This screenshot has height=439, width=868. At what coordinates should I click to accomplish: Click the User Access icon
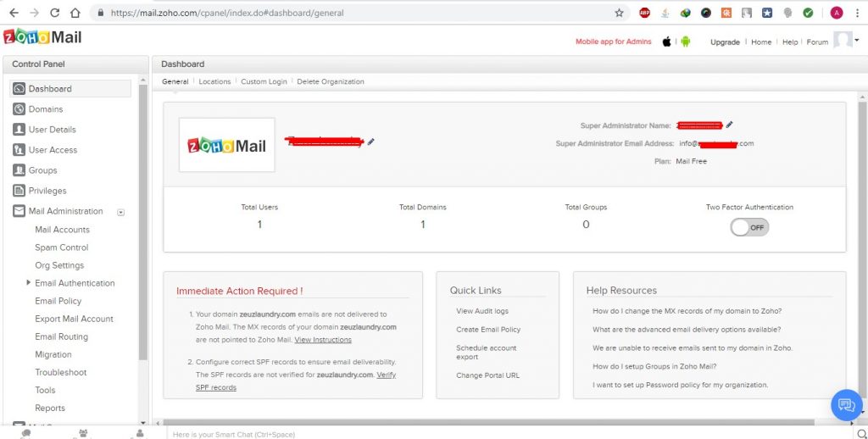pyautogui.click(x=19, y=150)
